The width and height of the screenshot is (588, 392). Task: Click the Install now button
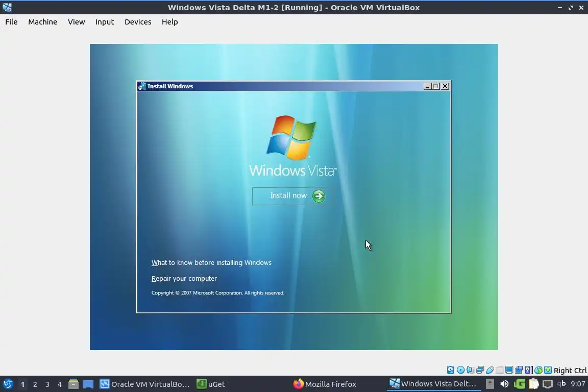point(293,196)
